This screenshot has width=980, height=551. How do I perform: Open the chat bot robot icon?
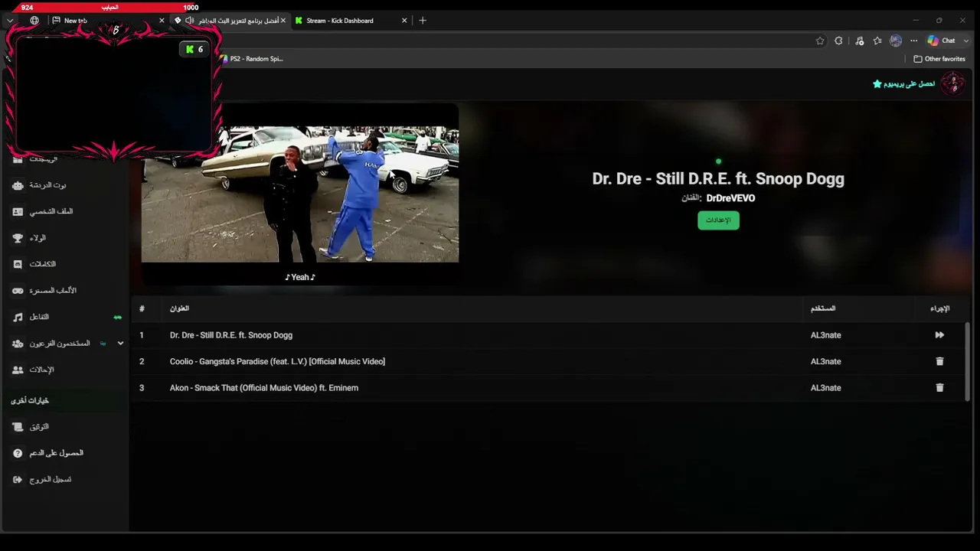pos(18,185)
